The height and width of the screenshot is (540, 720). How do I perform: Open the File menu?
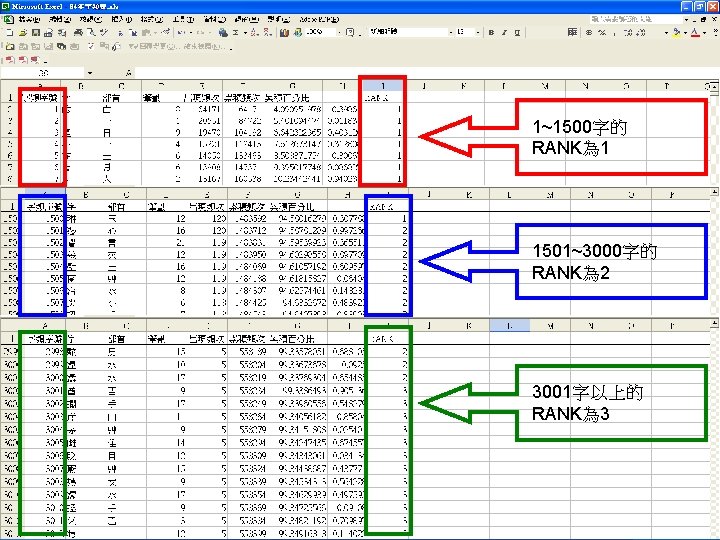[29, 19]
